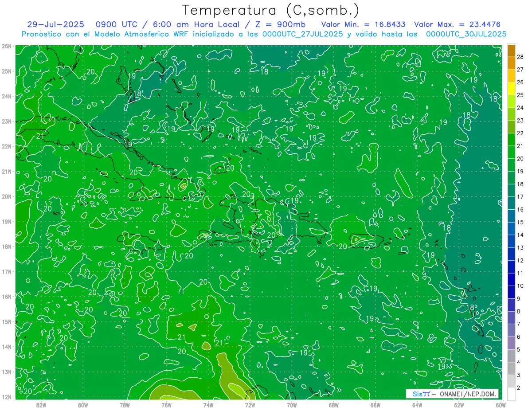The height and width of the screenshot is (411, 532).
Task: Click the '70W' longitude axis label
Action: 292,404
